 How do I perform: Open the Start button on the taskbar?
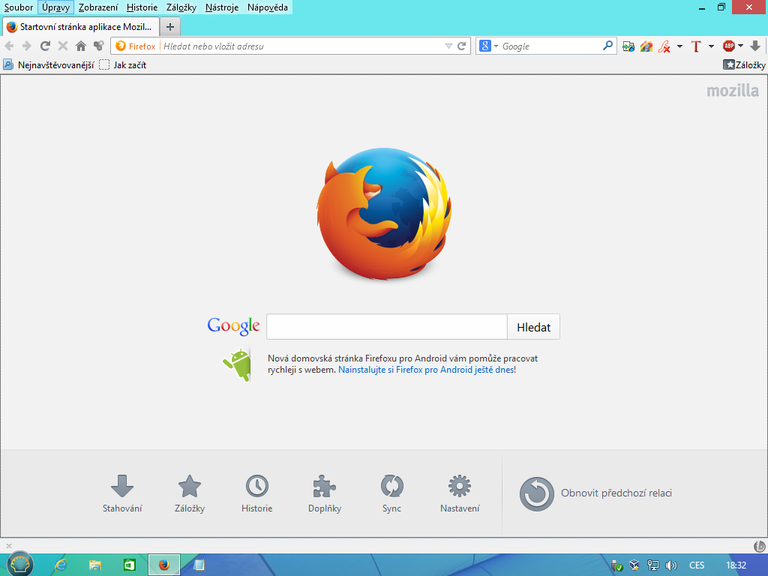tap(20, 564)
